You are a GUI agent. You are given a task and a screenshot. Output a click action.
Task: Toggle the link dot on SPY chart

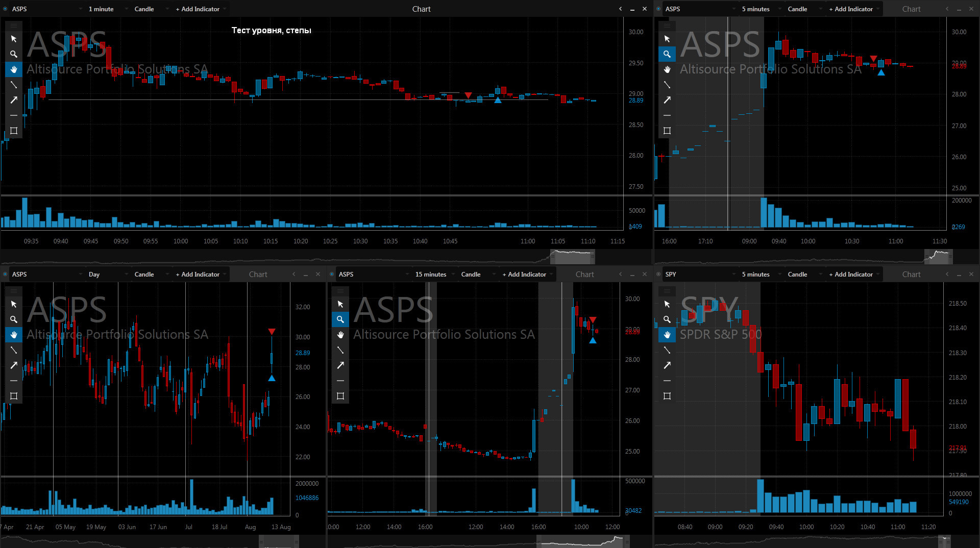(658, 274)
